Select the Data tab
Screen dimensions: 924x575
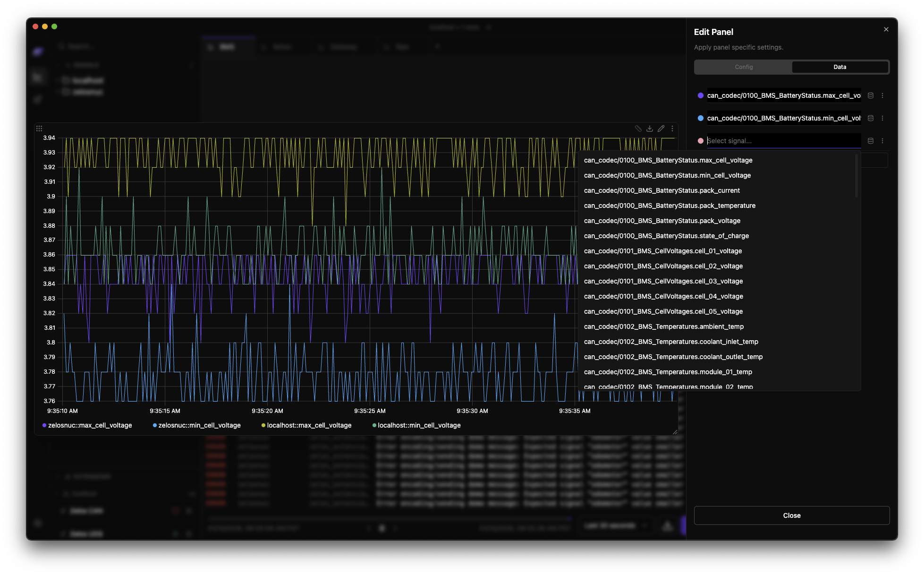pyautogui.click(x=839, y=67)
